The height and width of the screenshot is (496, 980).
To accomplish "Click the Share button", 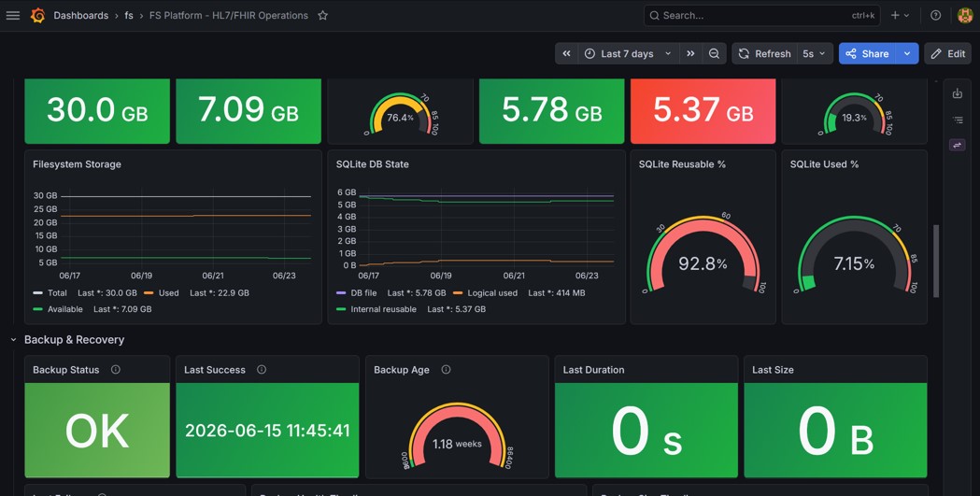I will (x=867, y=54).
